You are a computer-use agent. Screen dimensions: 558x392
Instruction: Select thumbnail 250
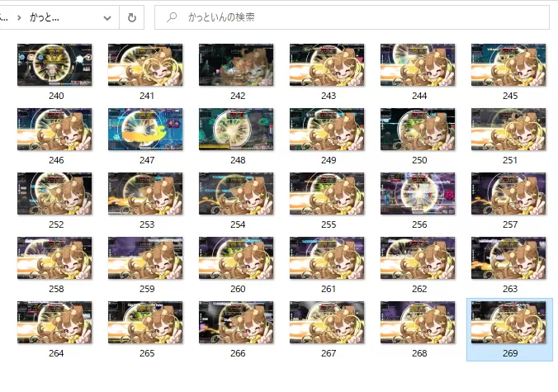click(418, 129)
